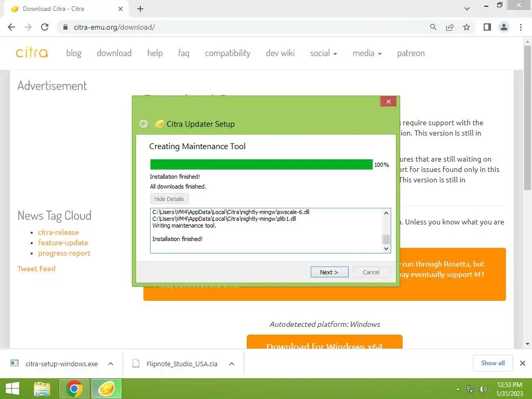Open the tab search chevron
This screenshot has width=532, height=399.
tap(467, 9)
